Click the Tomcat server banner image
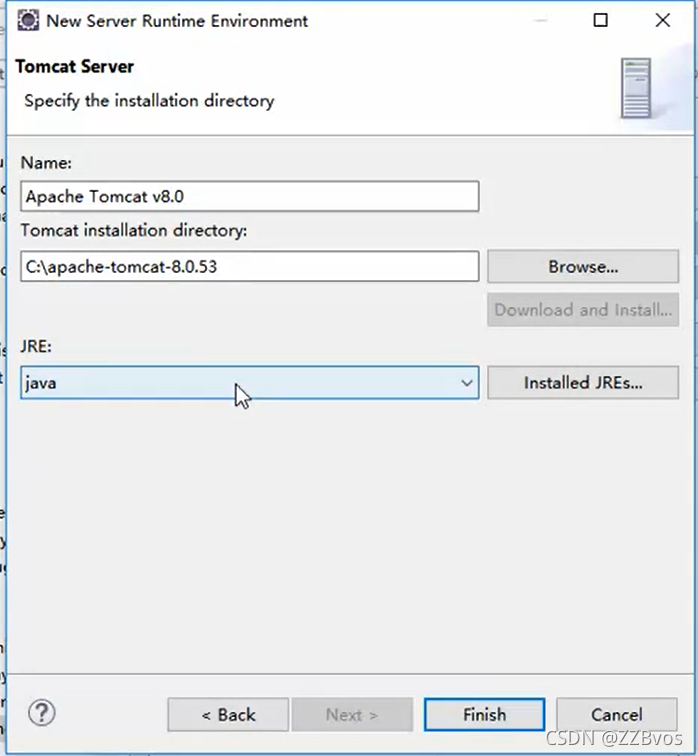Viewport: 698px width, 756px height. pyautogui.click(x=636, y=88)
